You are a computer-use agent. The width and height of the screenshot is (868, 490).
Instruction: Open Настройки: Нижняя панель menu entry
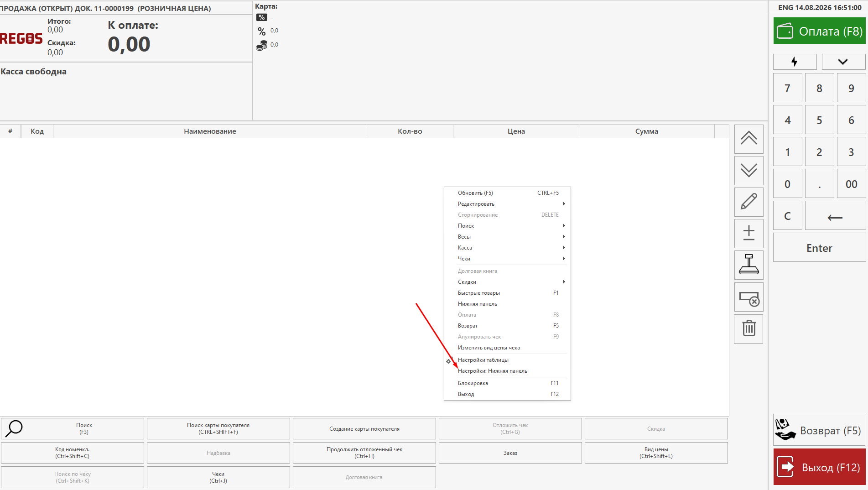pos(507,371)
